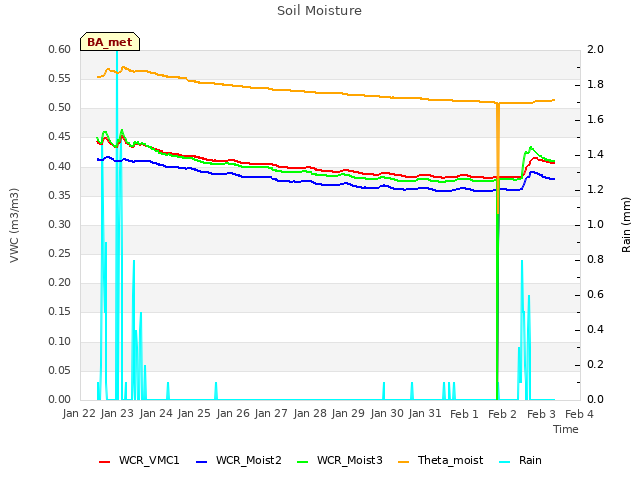The height and width of the screenshot is (480, 640).
Task: Click the 0.0 Rain axis value
Action: (x=596, y=400)
